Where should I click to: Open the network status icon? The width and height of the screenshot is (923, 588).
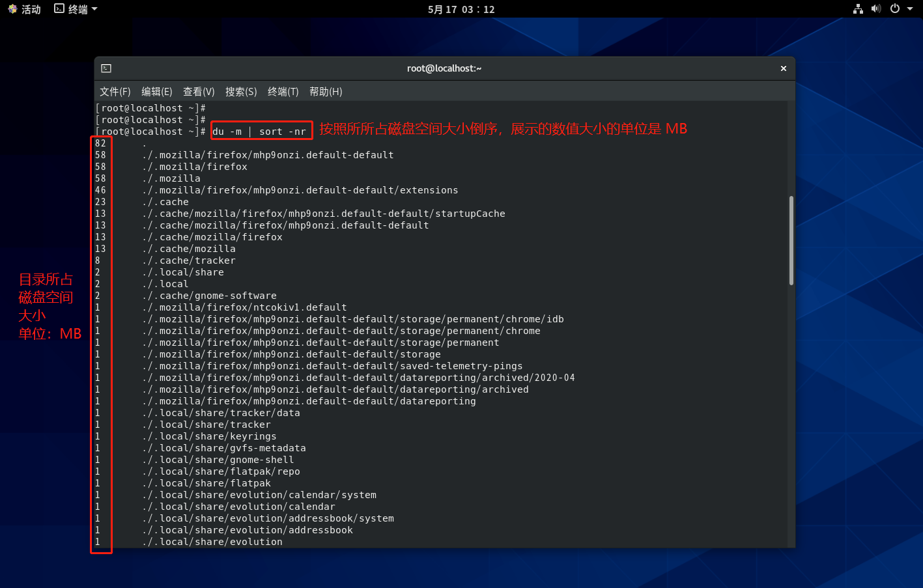858,9
